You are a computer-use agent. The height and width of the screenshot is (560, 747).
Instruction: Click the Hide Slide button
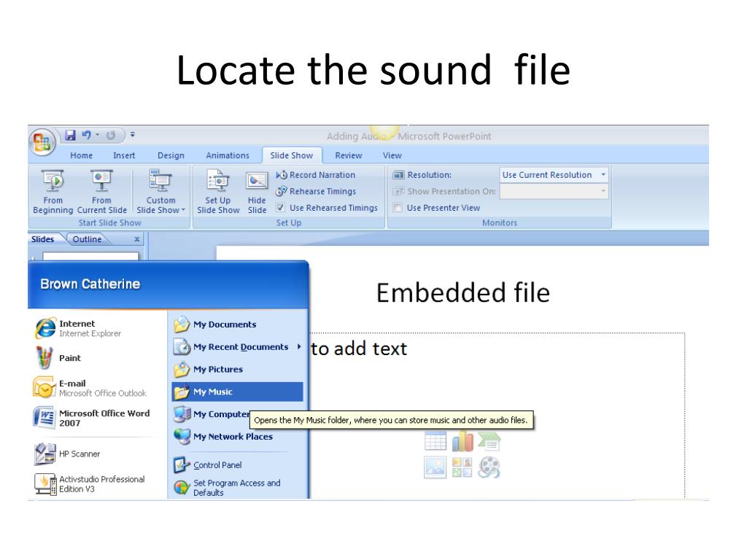point(257,192)
